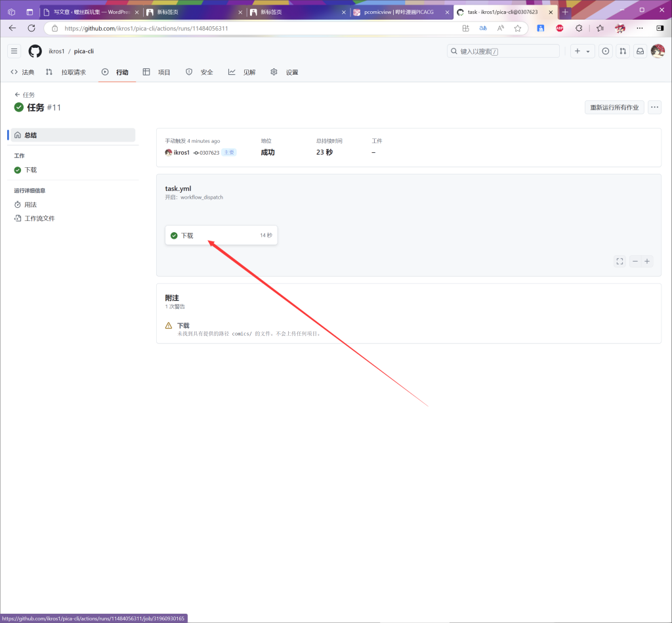Click the site lock icon in the address bar
Image resolution: width=672 pixels, height=623 pixels.
click(54, 28)
